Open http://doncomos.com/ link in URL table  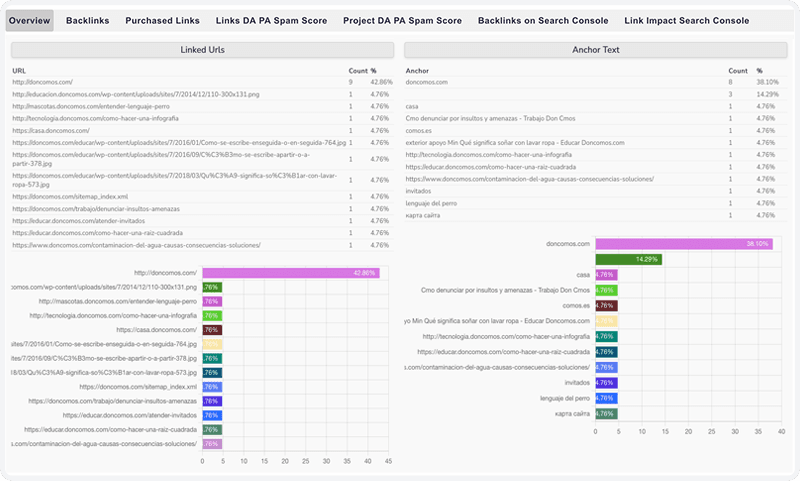coord(43,82)
